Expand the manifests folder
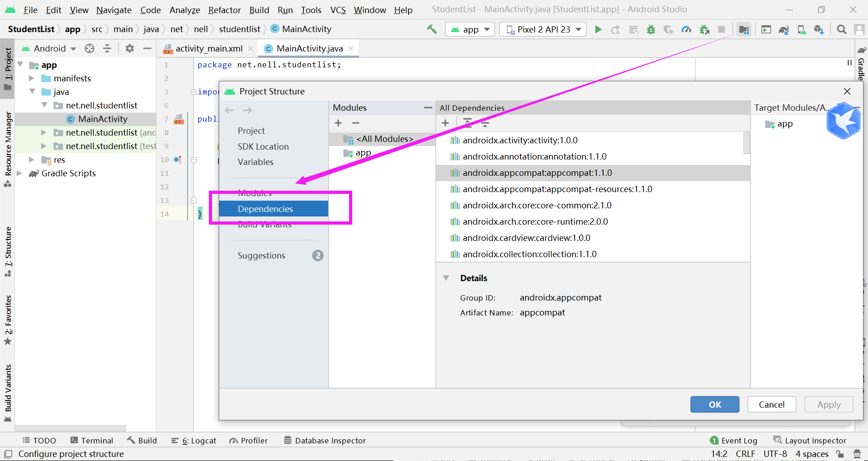 click(x=32, y=78)
